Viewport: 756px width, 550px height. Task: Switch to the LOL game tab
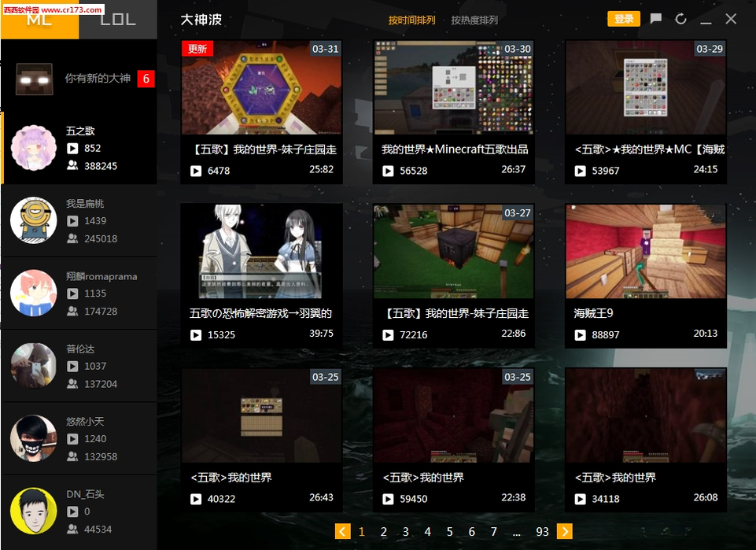[x=118, y=20]
